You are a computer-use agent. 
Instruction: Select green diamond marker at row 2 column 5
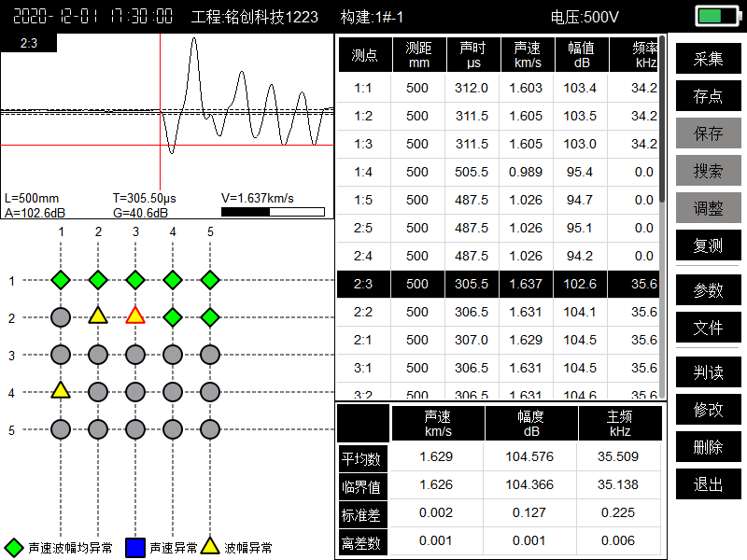210,317
